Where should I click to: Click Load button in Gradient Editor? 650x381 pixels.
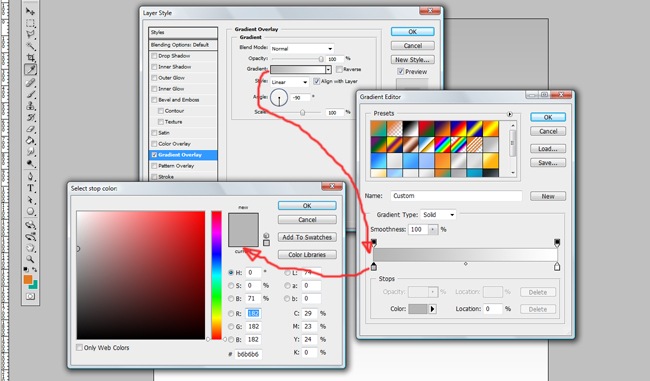click(548, 148)
